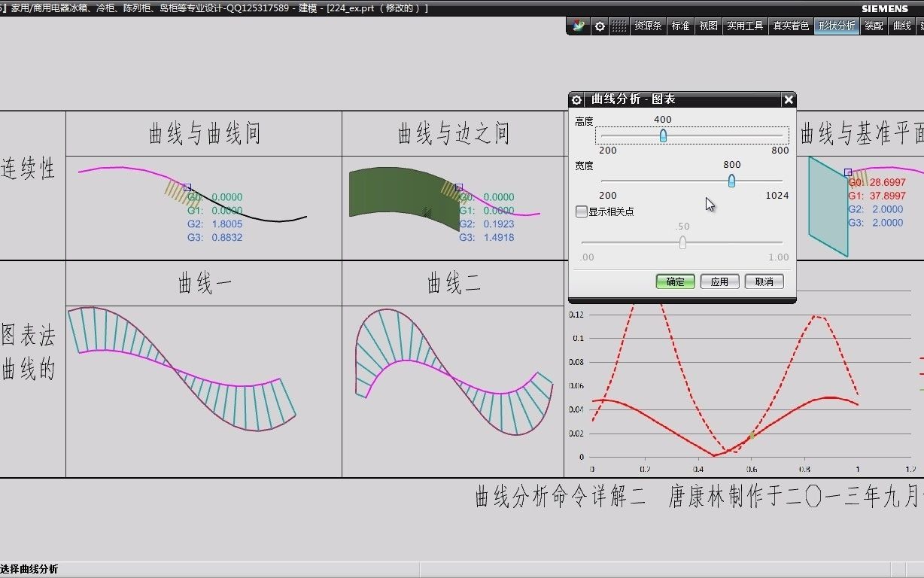The height and width of the screenshot is (578, 924).
Task: Click the 取消 button to cancel
Action: (764, 281)
